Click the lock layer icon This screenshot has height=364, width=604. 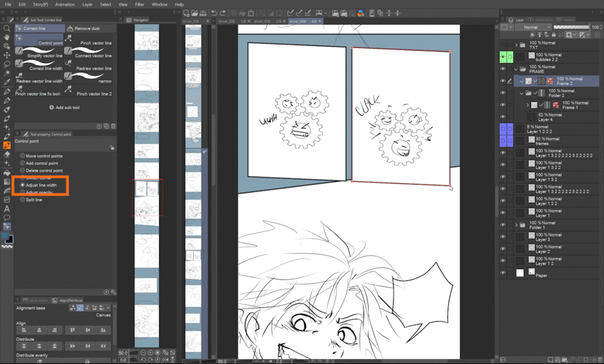(x=554, y=35)
